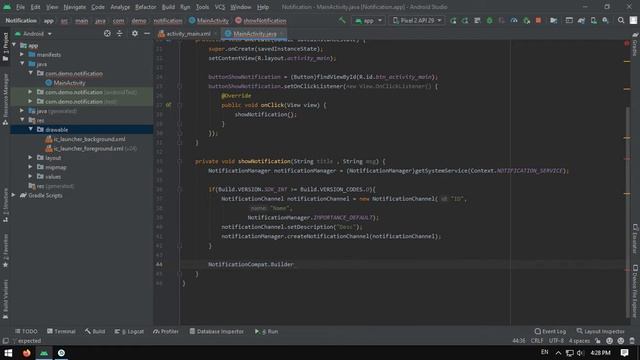Open the Android project view dropdown
This screenshot has height=360, width=640.
coord(33,33)
